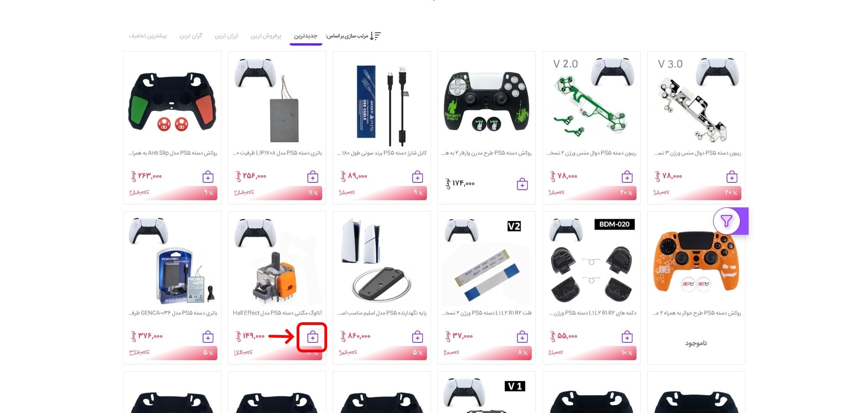The image size is (868, 413).
Task: Sort by ارزان ترین
Action: pyautogui.click(x=226, y=36)
